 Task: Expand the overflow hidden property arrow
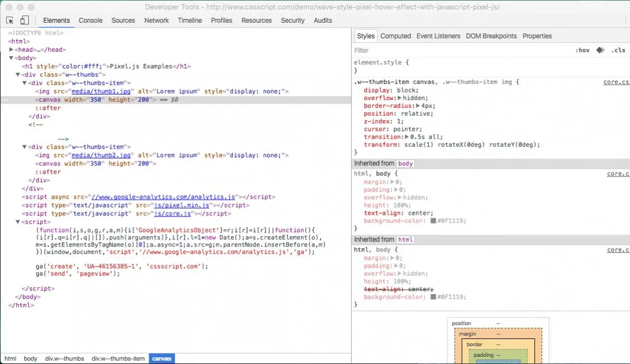tap(400, 98)
